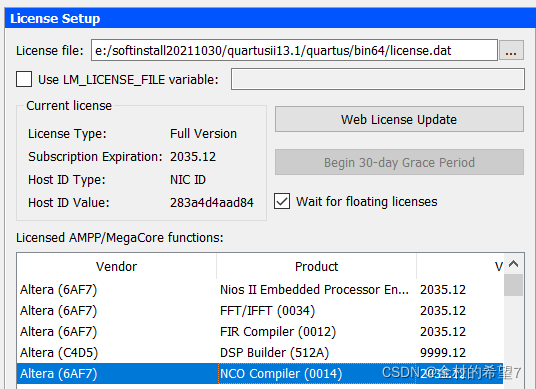536x389 pixels.
Task: Select the FIR Compiler (0012) row
Action: pyautogui.click(x=260, y=332)
